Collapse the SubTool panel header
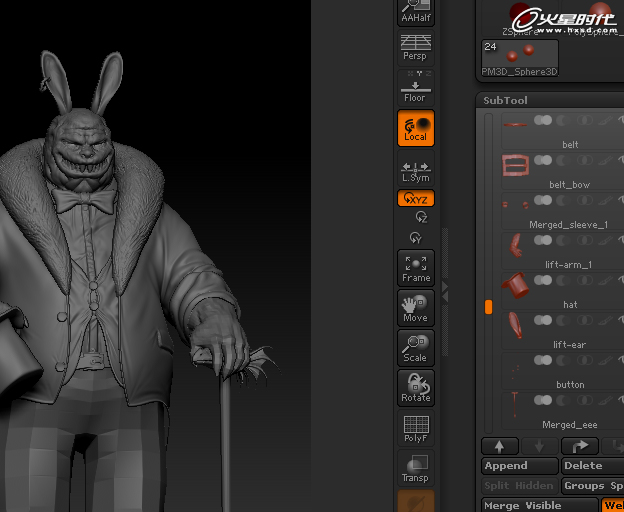624x512 pixels. click(x=505, y=100)
